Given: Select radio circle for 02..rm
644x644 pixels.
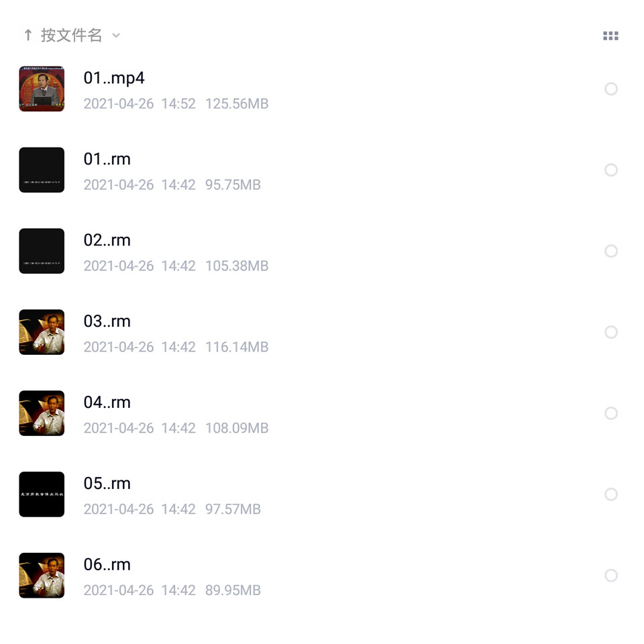Looking at the screenshot, I should click(x=610, y=251).
